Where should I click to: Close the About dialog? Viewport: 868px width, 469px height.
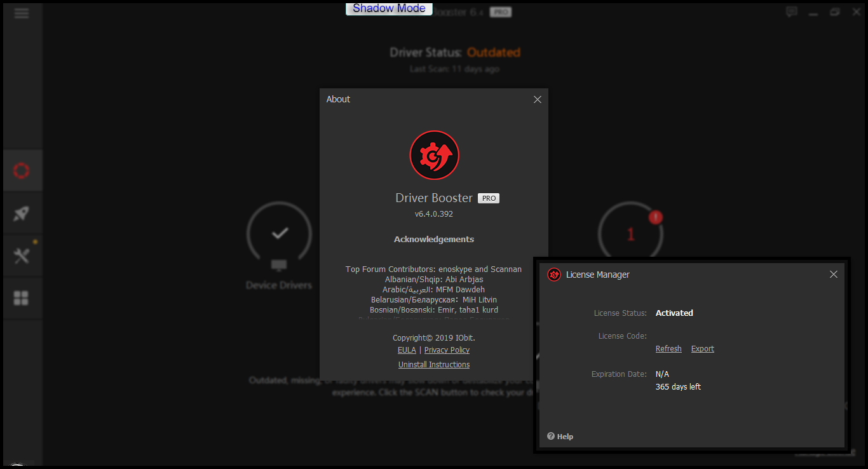[x=538, y=99]
